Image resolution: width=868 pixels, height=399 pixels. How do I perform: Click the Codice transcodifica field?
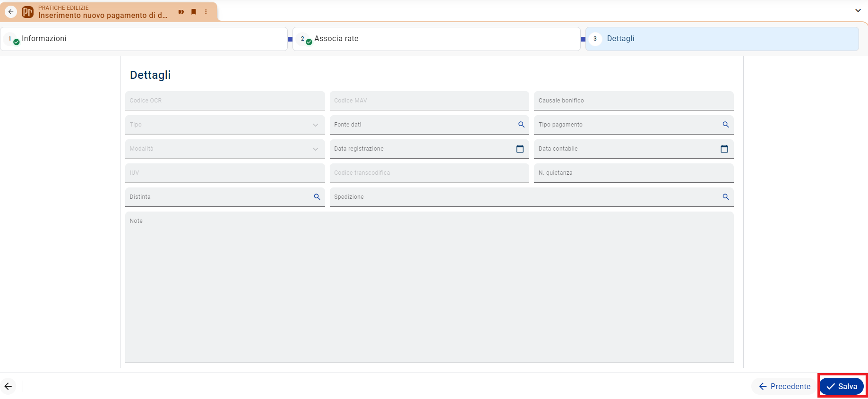point(429,173)
